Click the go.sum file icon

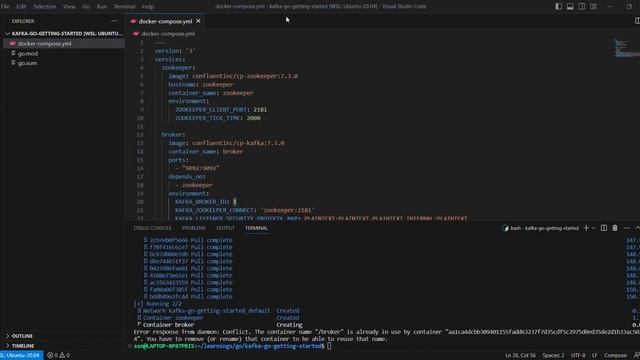pos(13,63)
